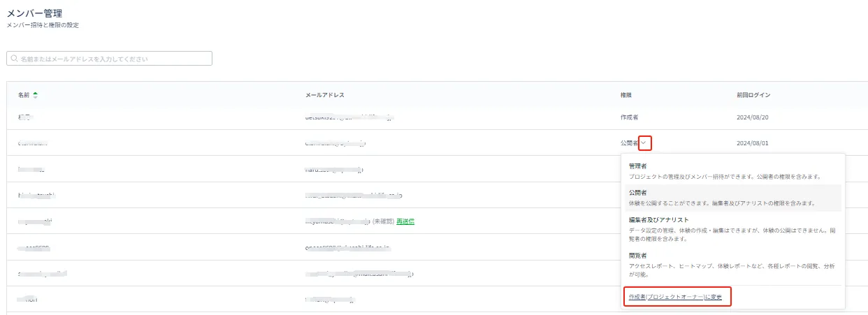The width and height of the screenshot is (868, 315).
Task: Open the 公開者 role dropdown chevron
Action: tap(645, 142)
